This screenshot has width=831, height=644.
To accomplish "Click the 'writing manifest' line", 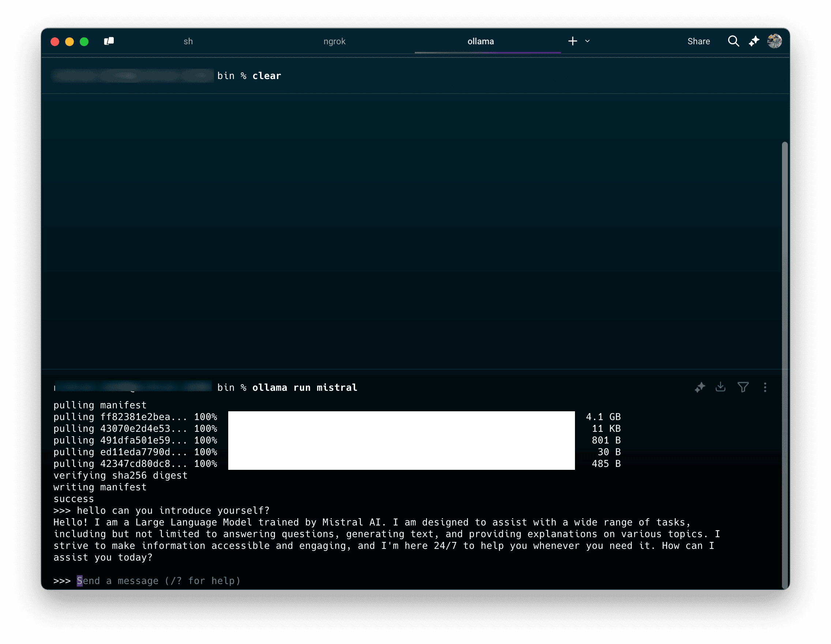I will [100, 487].
